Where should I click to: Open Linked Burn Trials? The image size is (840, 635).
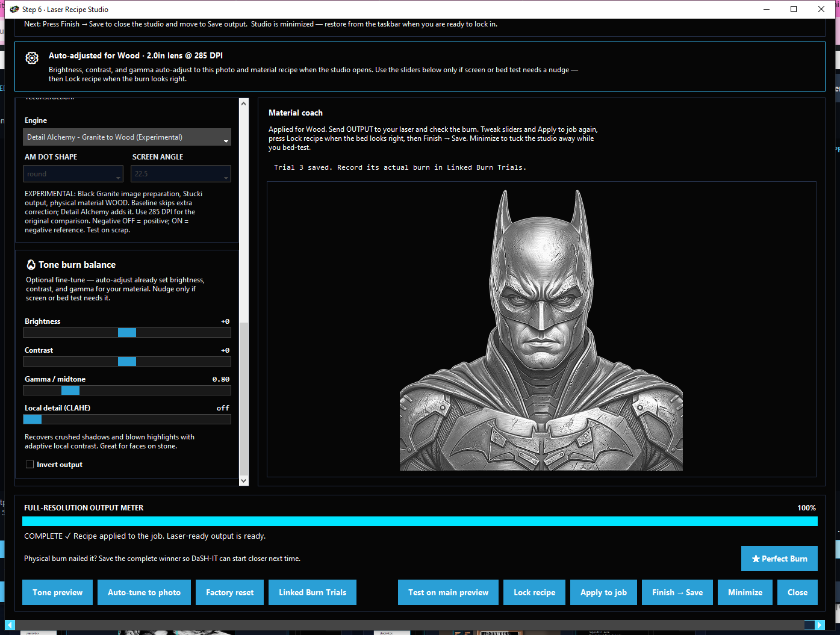pyautogui.click(x=313, y=592)
